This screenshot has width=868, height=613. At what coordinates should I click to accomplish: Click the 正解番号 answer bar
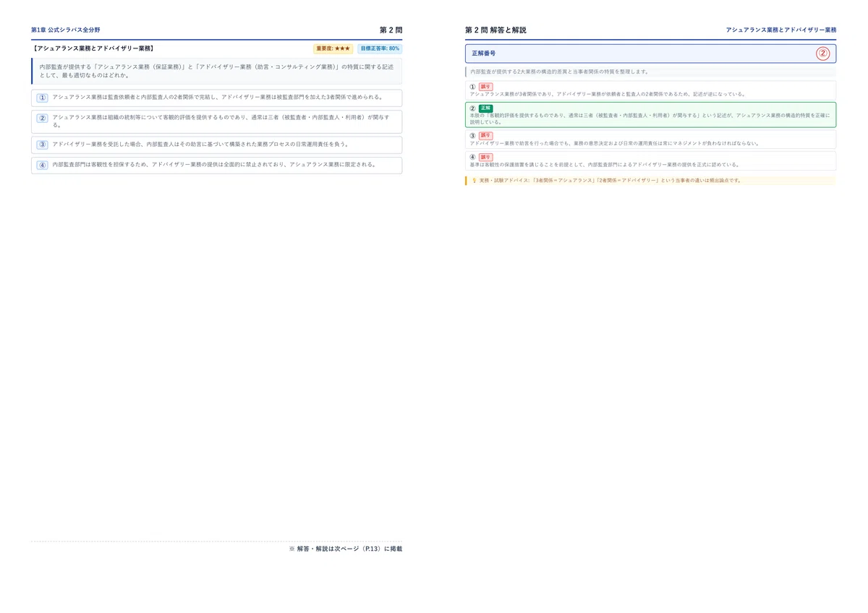click(x=650, y=53)
